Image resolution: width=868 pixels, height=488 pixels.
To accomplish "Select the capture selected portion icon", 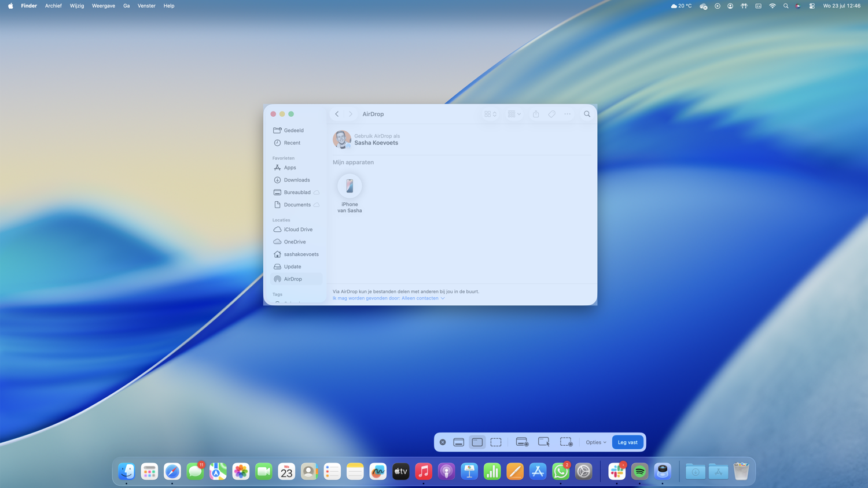I will 496,442.
